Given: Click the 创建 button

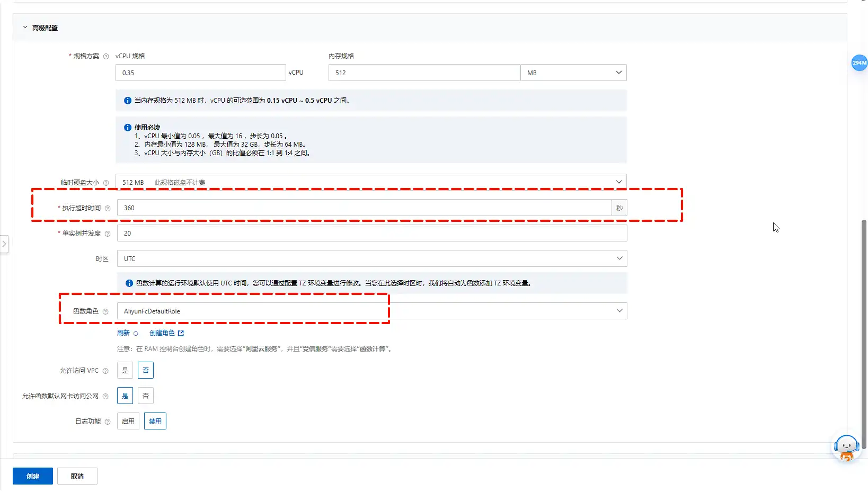Looking at the screenshot, I should pyautogui.click(x=33, y=476).
